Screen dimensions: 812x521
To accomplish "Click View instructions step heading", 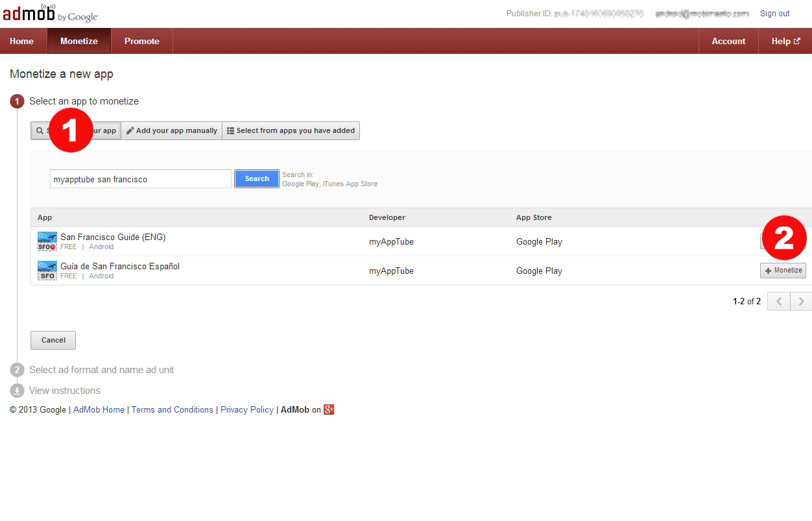I will click(x=65, y=391).
